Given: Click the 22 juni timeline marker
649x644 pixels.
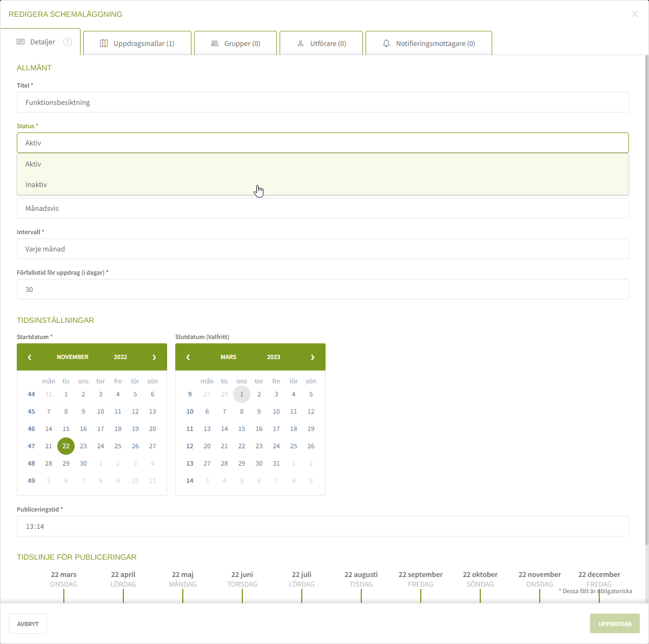Looking at the screenshot, I should tap(242, 594).
